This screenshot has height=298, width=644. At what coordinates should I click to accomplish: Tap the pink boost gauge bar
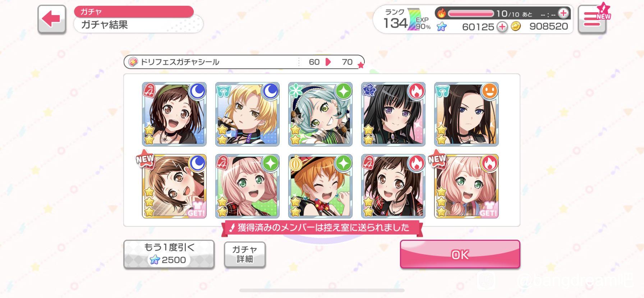pyautogui.click(x=471, y=14)
